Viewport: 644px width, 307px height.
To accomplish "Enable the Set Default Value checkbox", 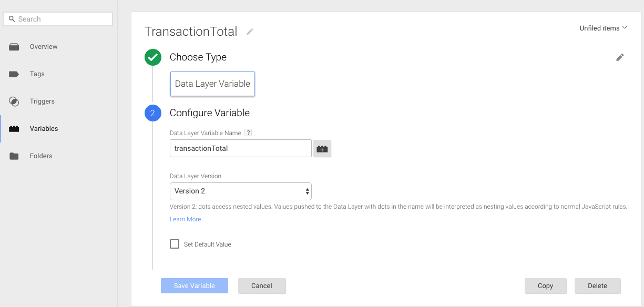I will click(x=175, y=244).
